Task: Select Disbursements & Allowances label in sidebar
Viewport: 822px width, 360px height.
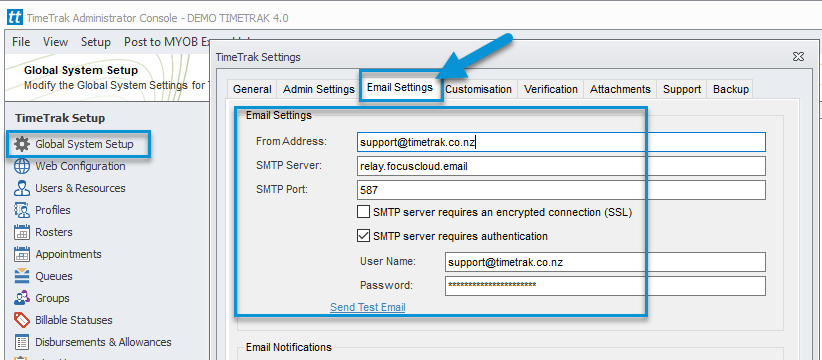Action: click(103, 342)
